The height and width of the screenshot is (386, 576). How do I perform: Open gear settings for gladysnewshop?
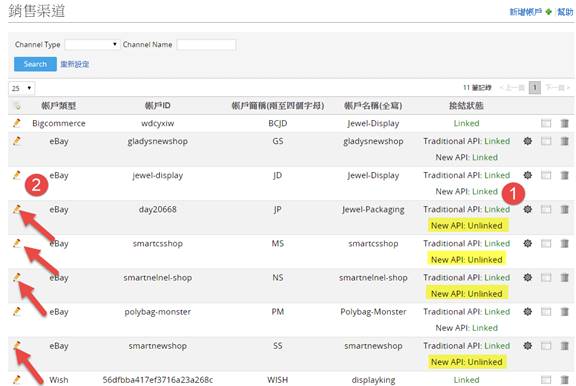coord(528,141)
